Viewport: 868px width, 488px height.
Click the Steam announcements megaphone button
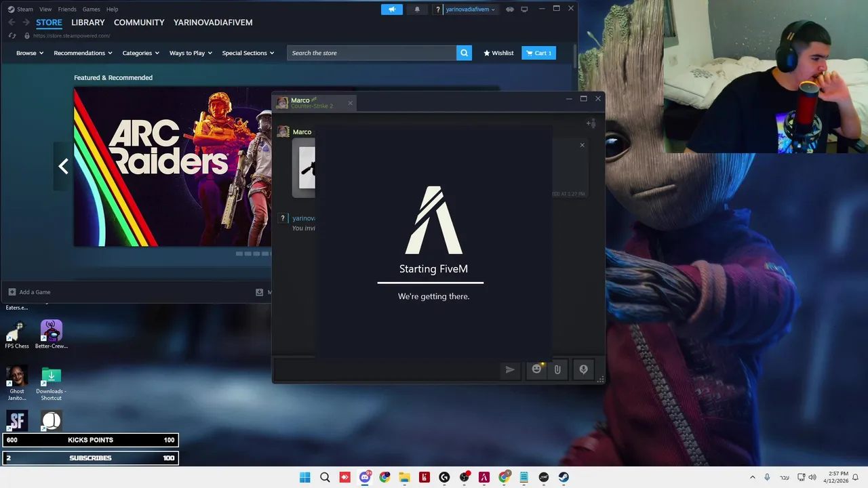pos(391,9)
